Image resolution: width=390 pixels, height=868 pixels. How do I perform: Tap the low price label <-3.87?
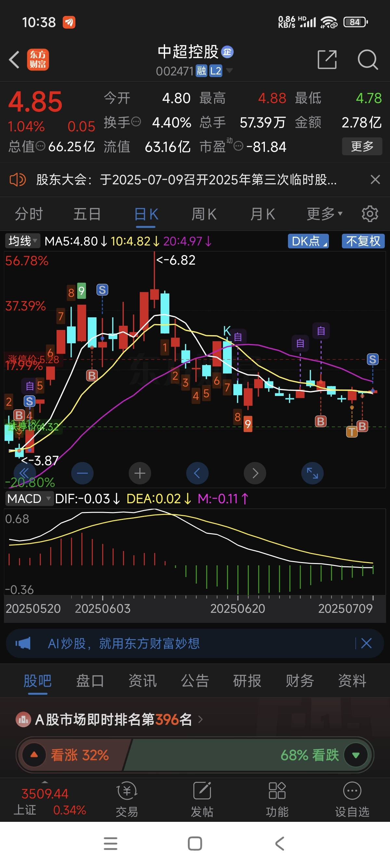[x=40, y=460]
